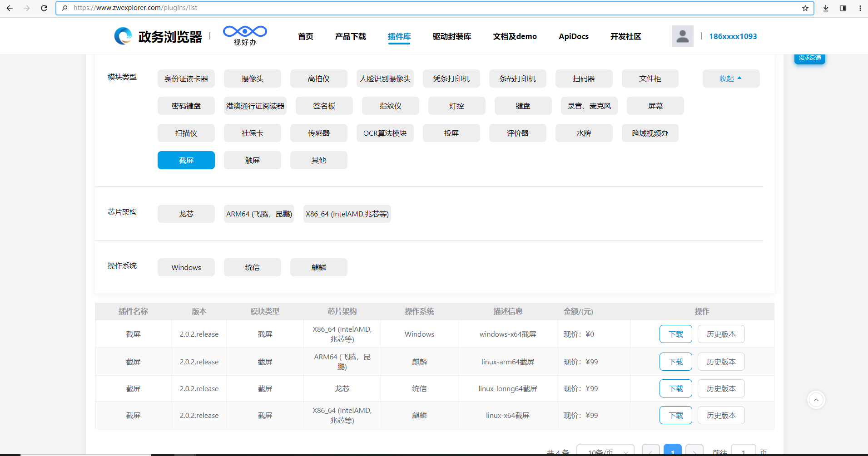Bookmark this page with star icon

805,8
